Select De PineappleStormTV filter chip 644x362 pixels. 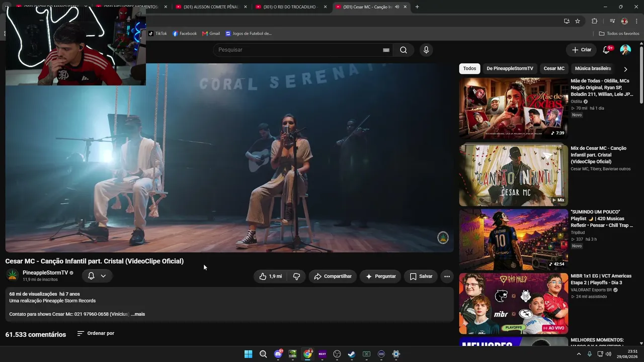[x=510, y=68]
